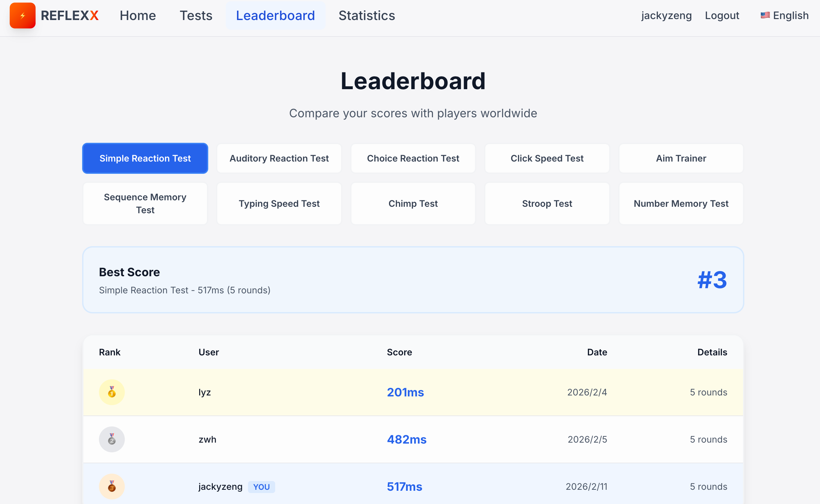
Task: Open the jackyzeng profile link
Action: [666, 15]
